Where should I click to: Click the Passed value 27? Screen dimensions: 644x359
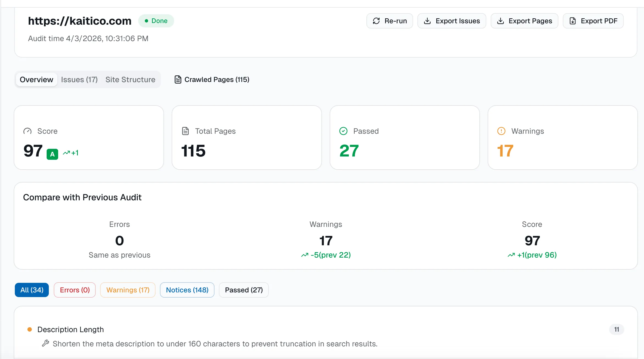tap(349, 151)
